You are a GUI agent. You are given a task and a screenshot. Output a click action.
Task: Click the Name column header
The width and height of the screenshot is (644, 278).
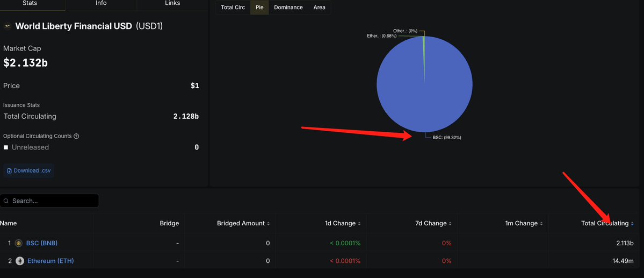click(8, 223)
